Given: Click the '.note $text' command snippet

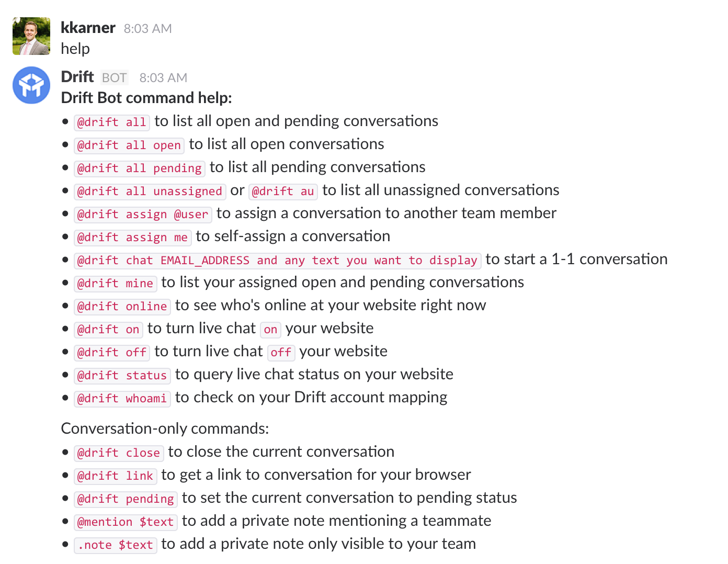Looking at the screenshot, I should click(116, 545).
